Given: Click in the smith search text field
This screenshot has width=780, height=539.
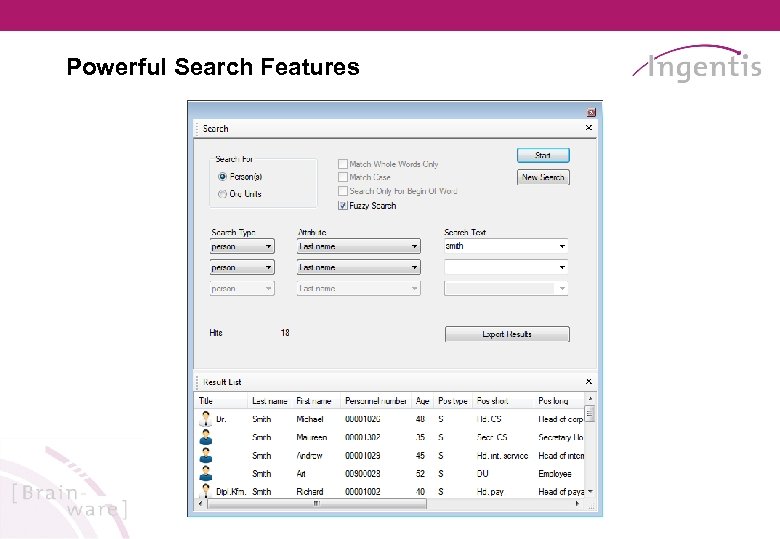Looking at the screenshot, I should 500,246.
